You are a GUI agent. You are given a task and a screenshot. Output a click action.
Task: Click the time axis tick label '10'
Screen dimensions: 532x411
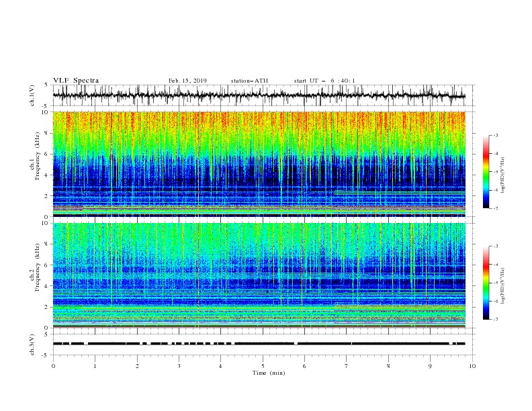coord(472,366)
